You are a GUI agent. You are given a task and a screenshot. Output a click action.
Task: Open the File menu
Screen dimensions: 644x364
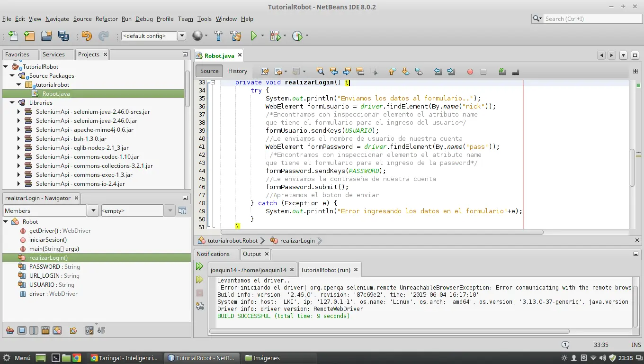(x=7, y=19)
